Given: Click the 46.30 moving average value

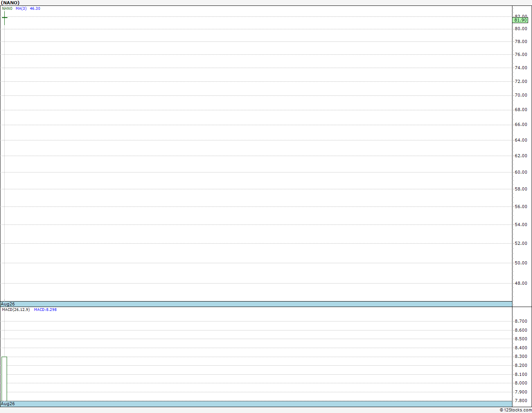Looking at the screenshot, I should (x=35, y=9).
